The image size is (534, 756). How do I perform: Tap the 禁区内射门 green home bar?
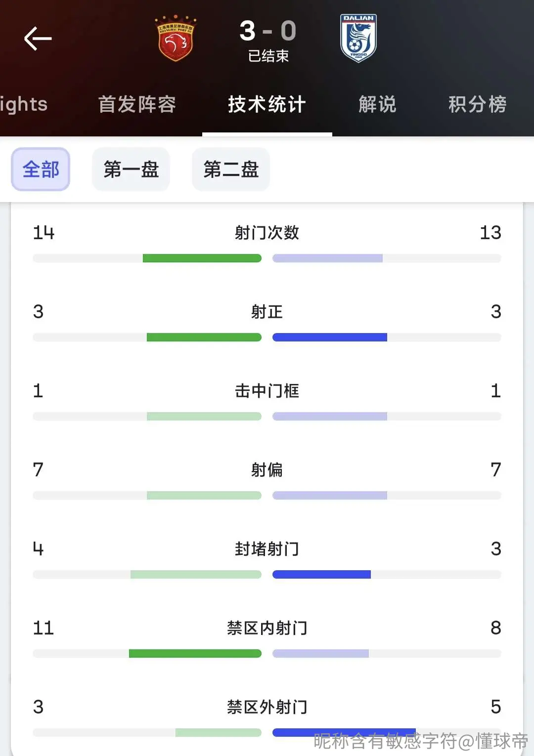(195, 653)
